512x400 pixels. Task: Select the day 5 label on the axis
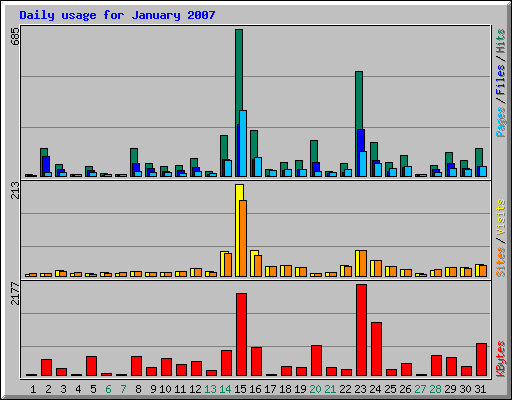pyautogui.click(x=93, y=389)
